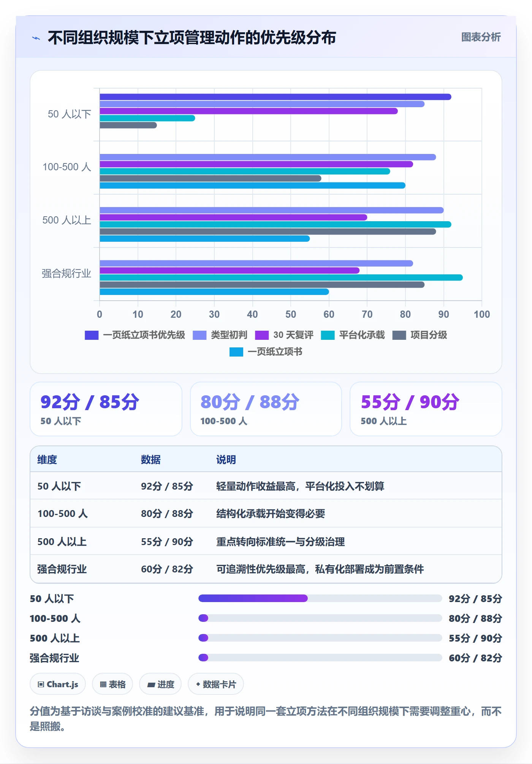Click table text 结构化承载开始变得必要
This screenshot has width=532, height=764.
271,514
